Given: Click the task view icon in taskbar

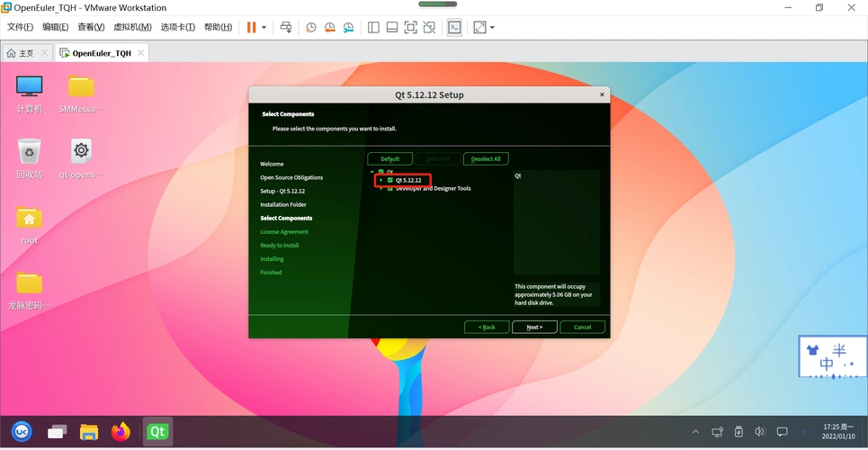Looking at the screenshot, I should pos(57,432).
